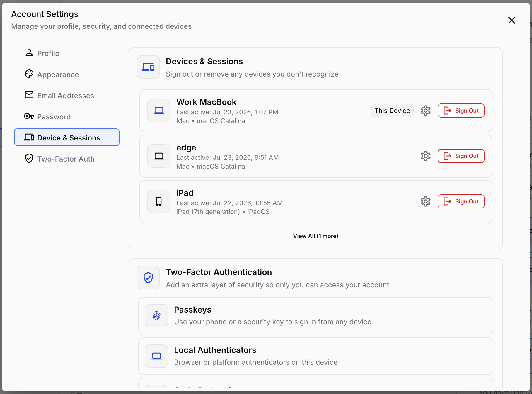Image resolution: width=532 pixels, height=394 pixels.
Task: Sign out of Work MacBook
Action: (x=461, y=111)
